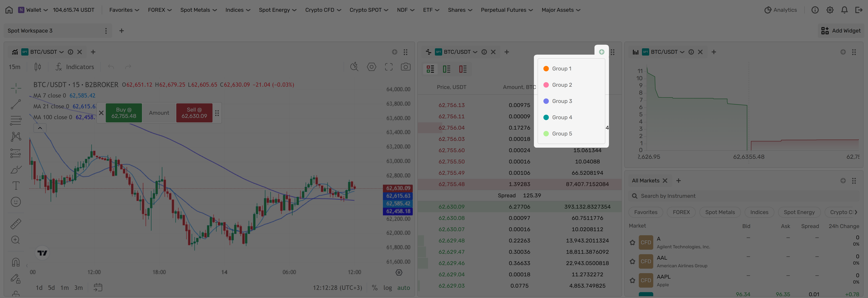
Task: Collapse the indicator legend arrow
Action: pyautogui.click(x=40, y=128)
